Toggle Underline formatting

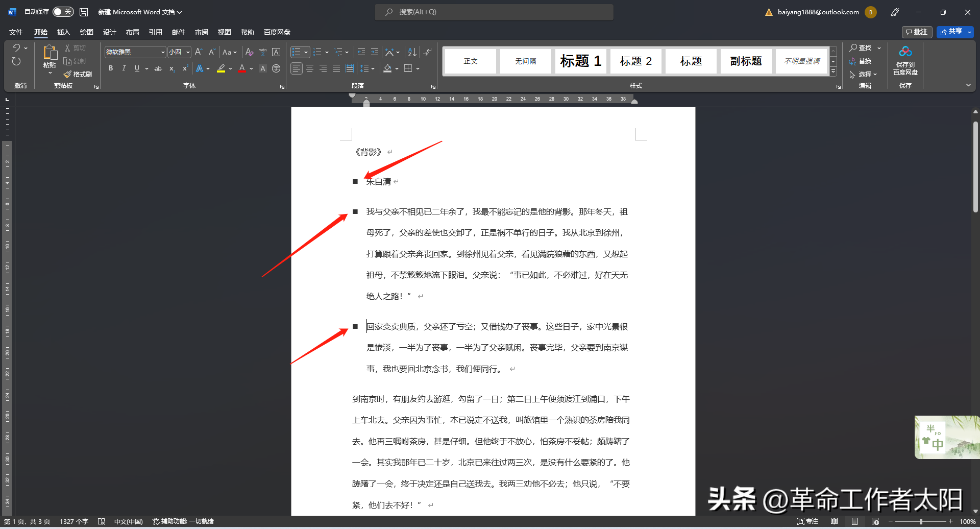coord(137,68)
